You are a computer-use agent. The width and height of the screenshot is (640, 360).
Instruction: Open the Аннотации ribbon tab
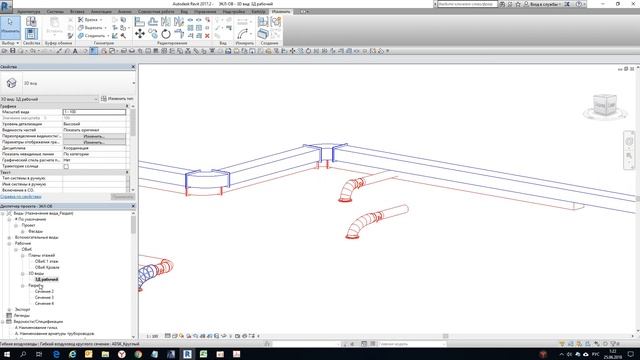(x=101, y=12)
